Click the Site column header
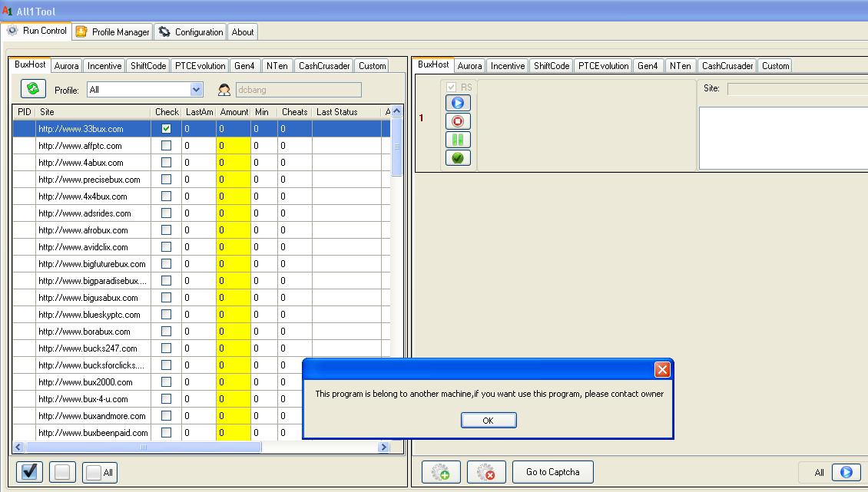The image size is (868, 492). pyautogui.click(x=93, y=112)
